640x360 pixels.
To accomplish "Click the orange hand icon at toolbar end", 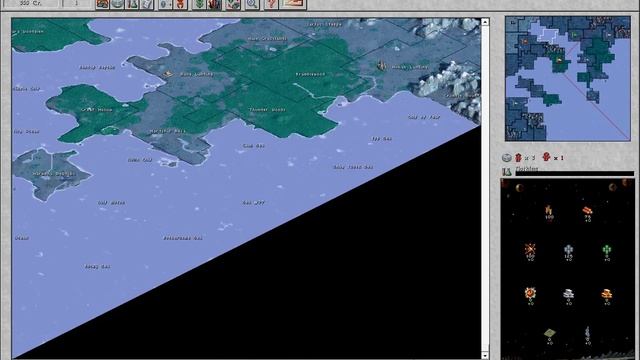I will [x=293, y=4].
